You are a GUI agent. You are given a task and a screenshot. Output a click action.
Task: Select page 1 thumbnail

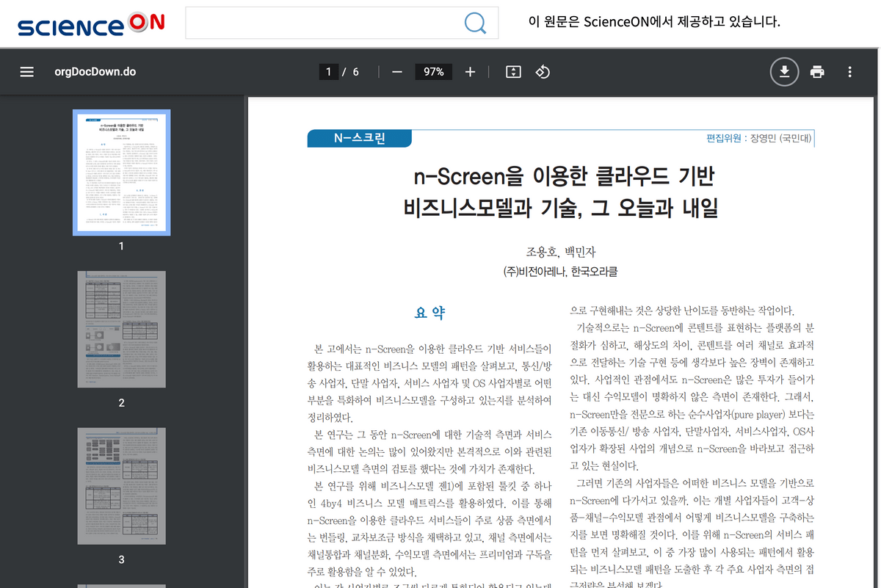click(122, 173)
